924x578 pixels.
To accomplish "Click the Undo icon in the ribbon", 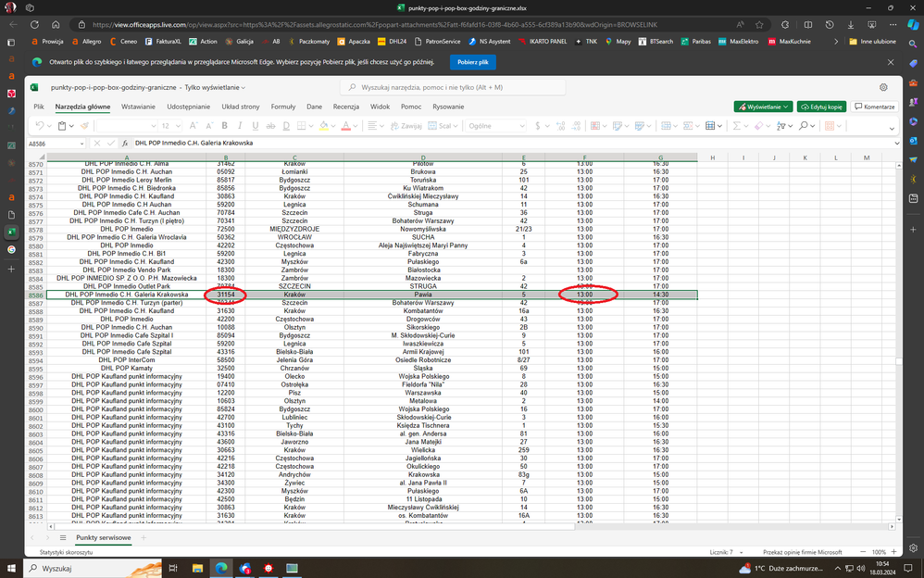I will [39, 126].
